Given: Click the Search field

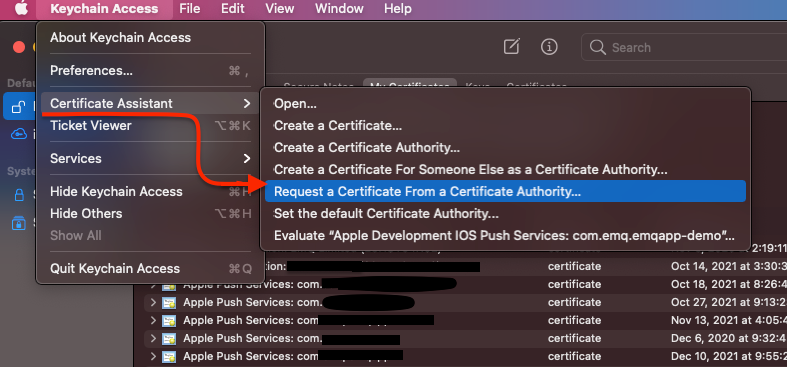Looking at the screenshot, I should [x=684, y=48].
